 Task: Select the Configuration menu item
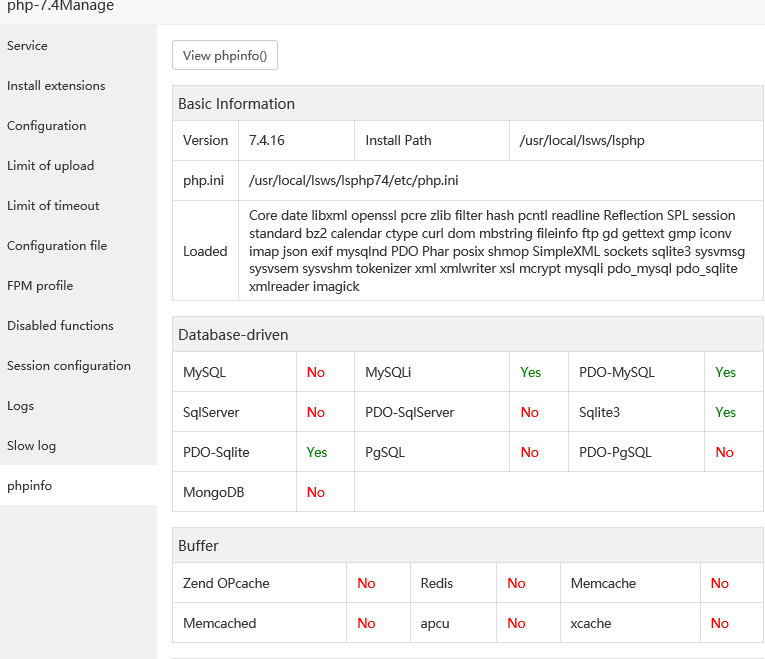click(x=47, y=126)
